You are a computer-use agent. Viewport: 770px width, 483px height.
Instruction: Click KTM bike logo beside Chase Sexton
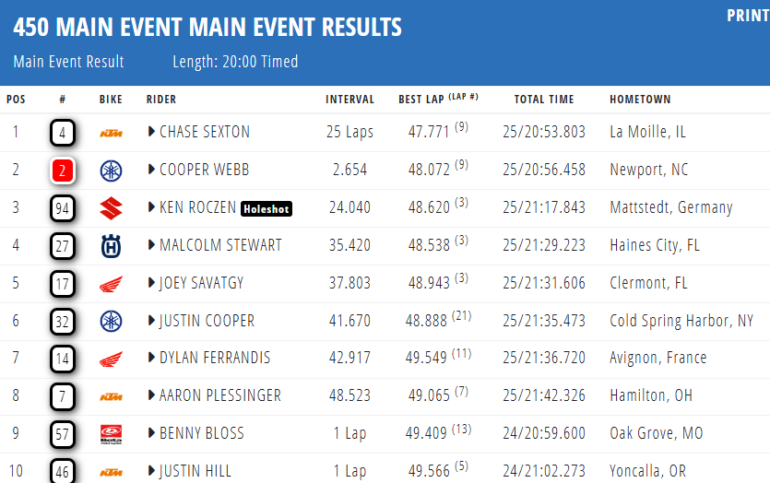click(x=110, y=132)
